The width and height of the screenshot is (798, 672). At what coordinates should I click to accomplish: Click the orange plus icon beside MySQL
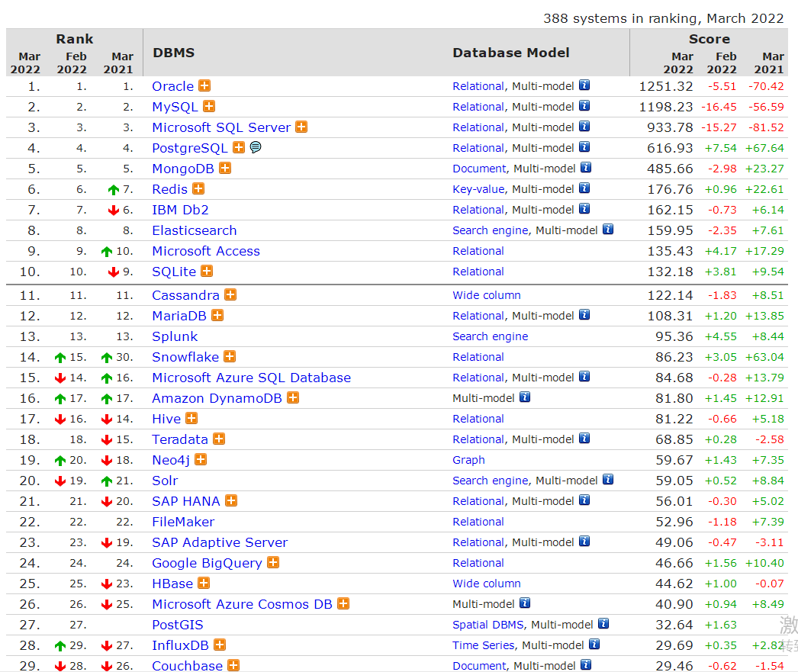tap(209, 106)
